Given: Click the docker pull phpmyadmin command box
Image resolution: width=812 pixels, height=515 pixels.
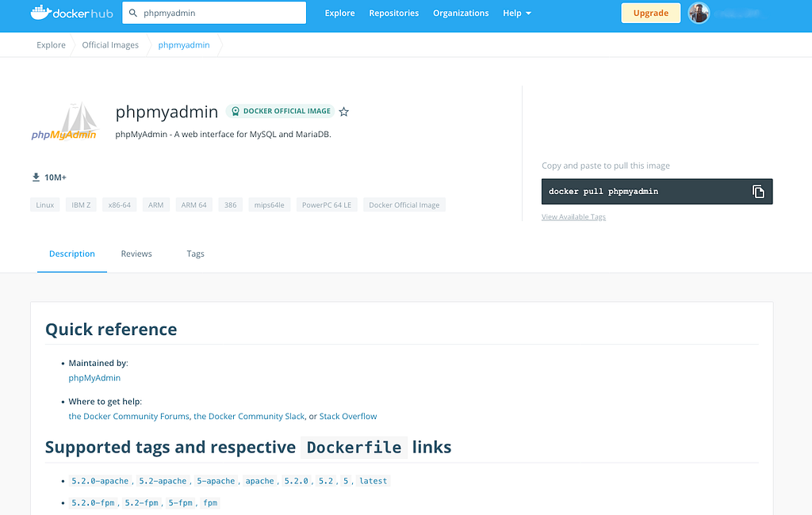Looking at the screenshot, I should [x=657, y=192].
